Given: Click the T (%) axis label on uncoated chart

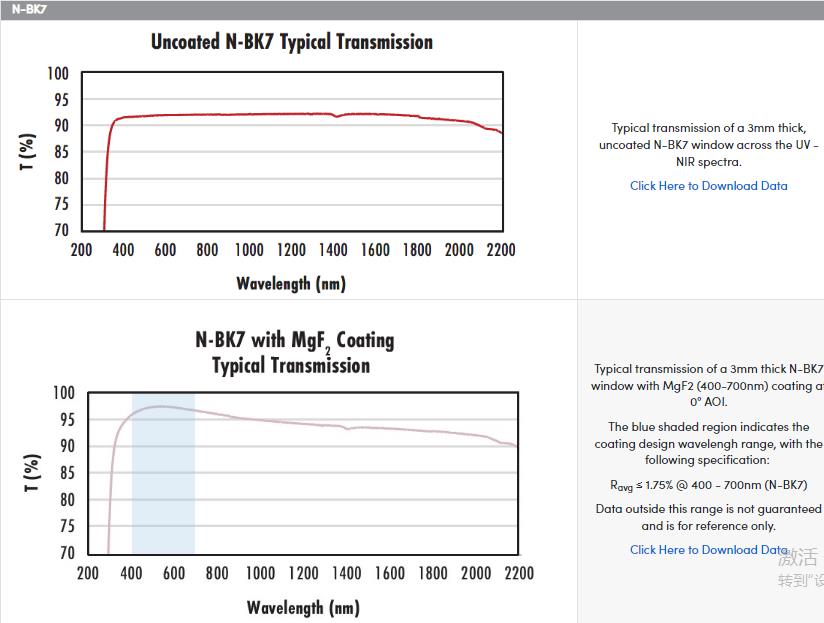Looking at the screenshot, I should [x=28, y=152].
